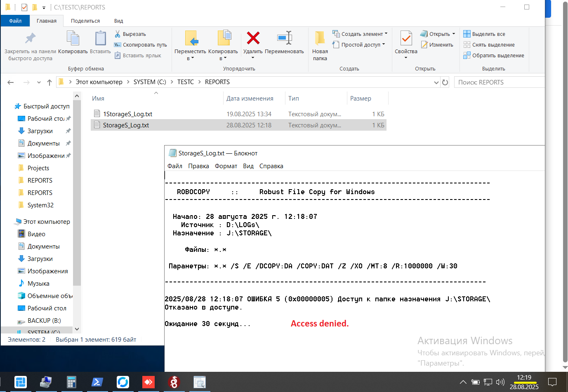Screen dimensions: 568x392
Task: Click Скопировать путь command
Action: pyautogui.click(x=140, y=45)
